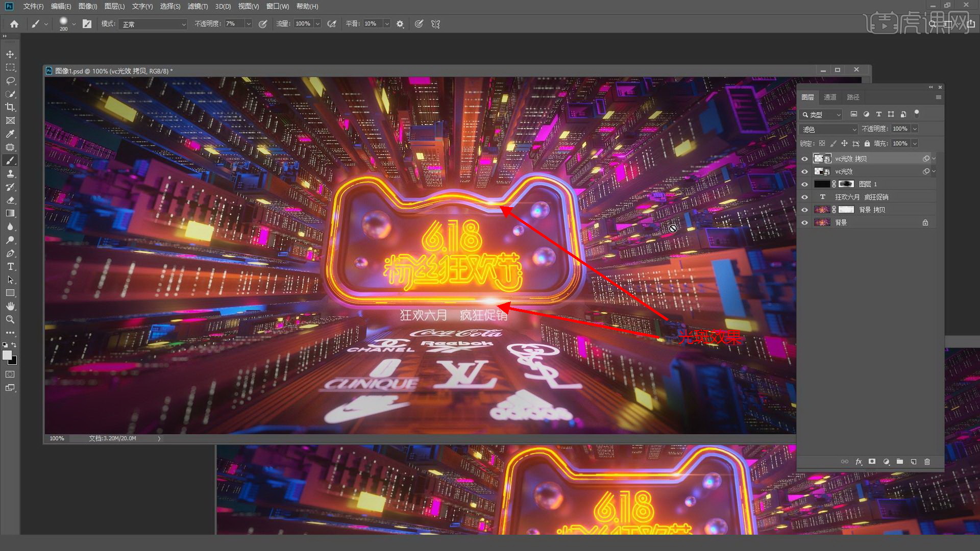Screen dimensions: 980x551
Task: Hide the vc光效 layer
Action: point(805,171)
